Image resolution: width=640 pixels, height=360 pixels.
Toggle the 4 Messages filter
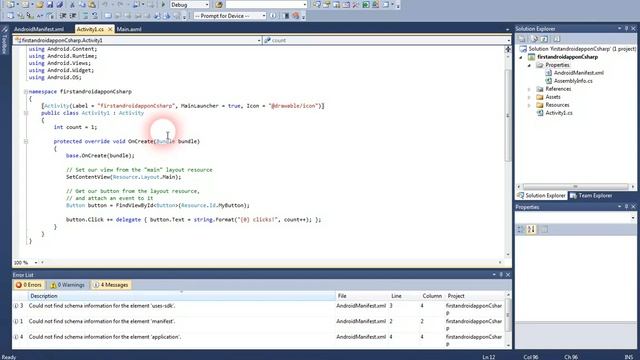pyautogui.click(x=111, y=285)
